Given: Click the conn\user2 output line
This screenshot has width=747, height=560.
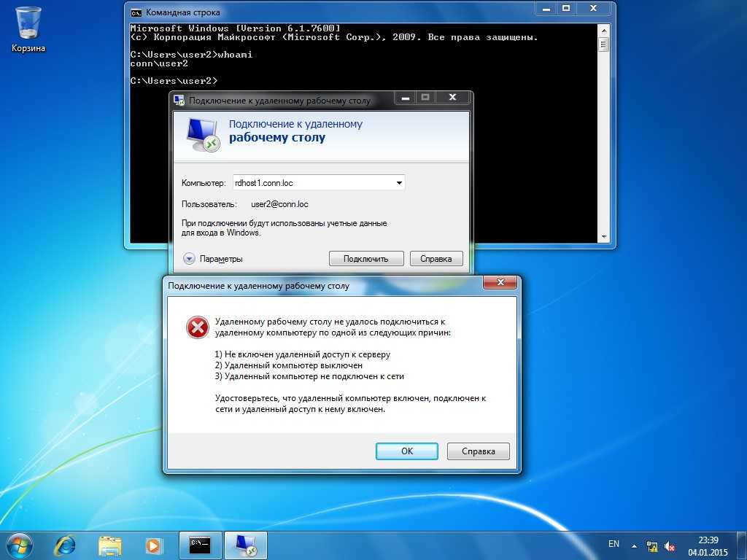Looking at the screenshot, I should (x=159, y=63).
